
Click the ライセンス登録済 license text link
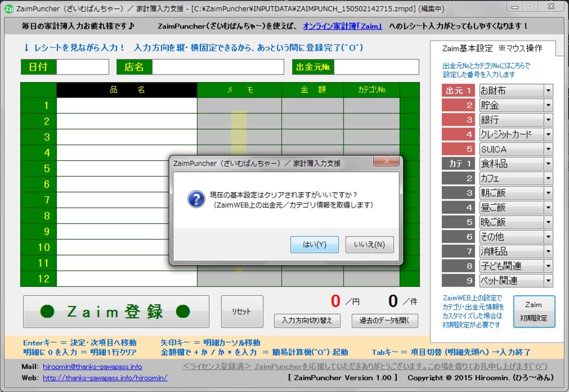coord(365,366)
